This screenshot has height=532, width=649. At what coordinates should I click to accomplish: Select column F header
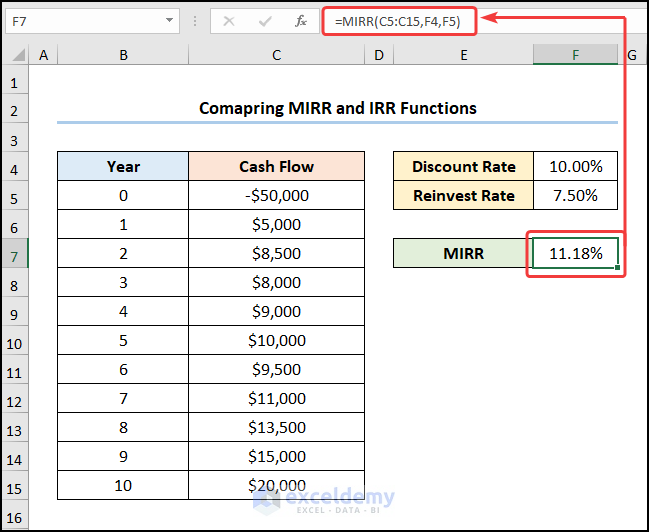coord(575,55)
